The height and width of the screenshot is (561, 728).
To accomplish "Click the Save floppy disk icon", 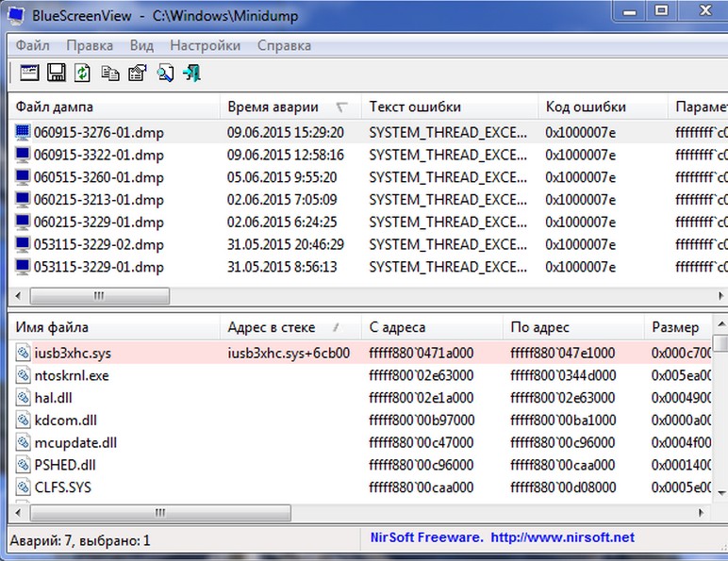I will point(56,73).
